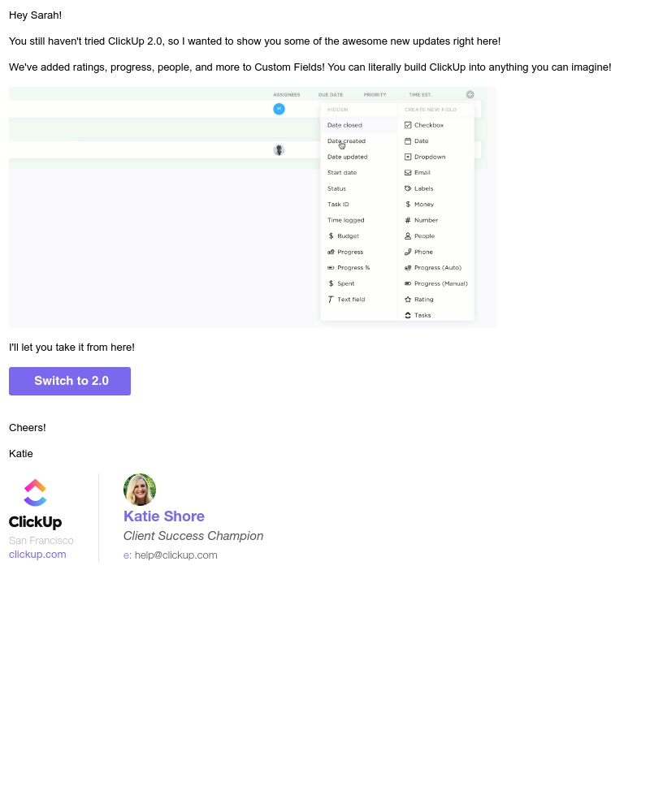650x812 pixels.
Task: Click Katie Shore's profile photo
Action: point(140,490)
